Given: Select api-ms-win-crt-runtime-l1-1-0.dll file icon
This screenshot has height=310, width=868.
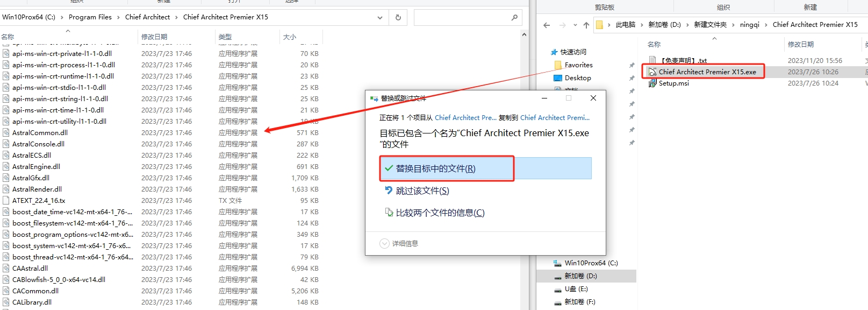Looking at the screenshot, I should click(6, 76).
